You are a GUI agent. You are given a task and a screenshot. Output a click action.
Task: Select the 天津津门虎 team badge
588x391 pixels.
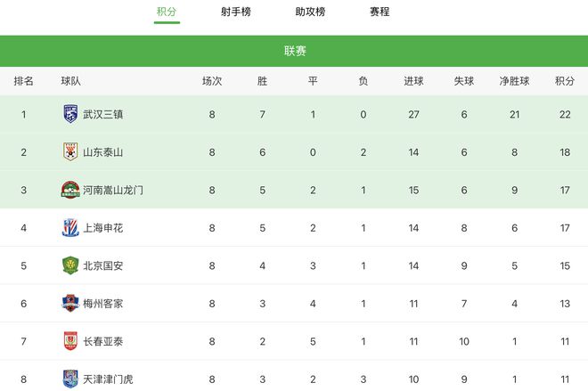(70, 379)
